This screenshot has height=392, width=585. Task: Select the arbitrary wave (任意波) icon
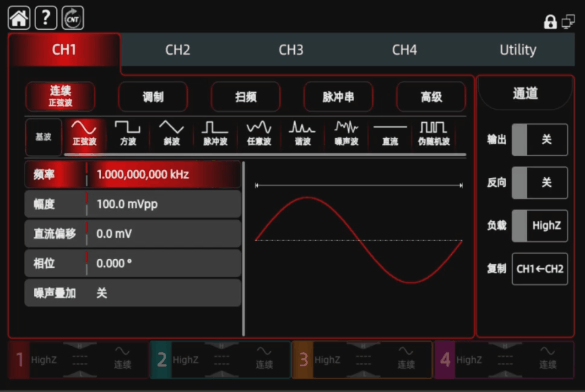pyautogui.click(x=259, y=134)
